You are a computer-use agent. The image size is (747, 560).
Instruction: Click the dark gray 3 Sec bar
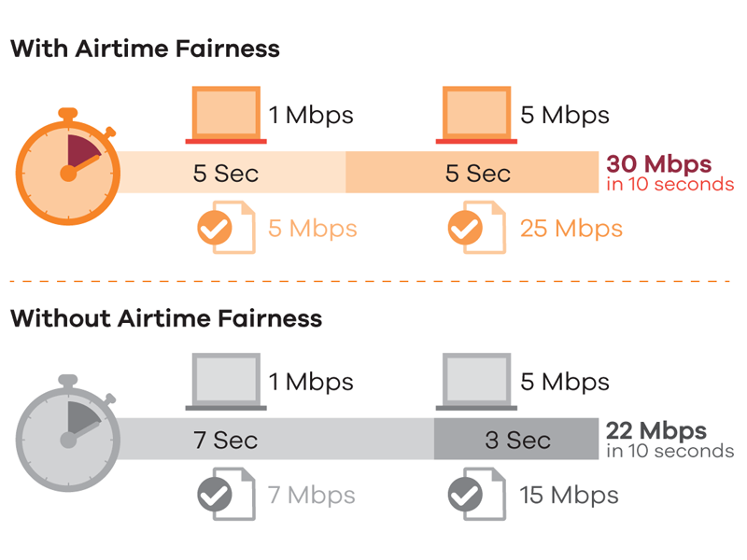pos(516,439)
